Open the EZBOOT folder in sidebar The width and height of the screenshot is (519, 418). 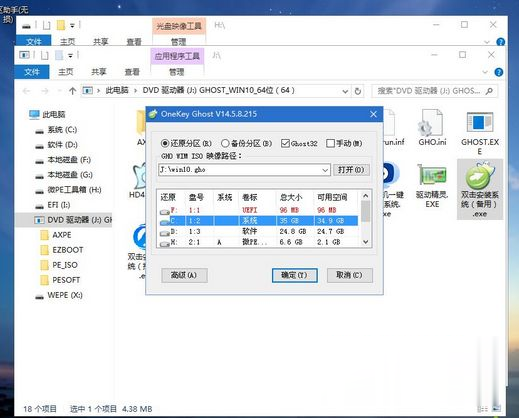pyautogui.click(x=62, y=250)
